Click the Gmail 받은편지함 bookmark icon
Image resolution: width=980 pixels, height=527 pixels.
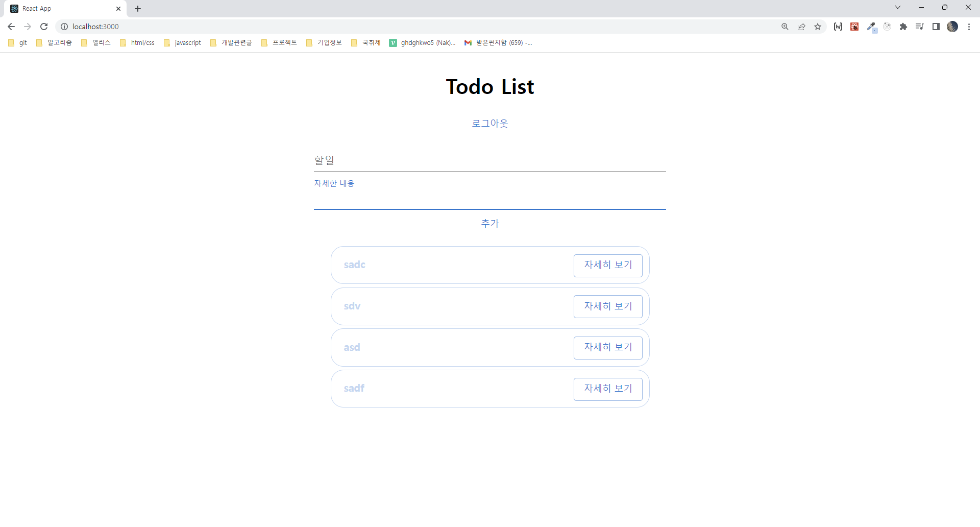pos(468,43)
